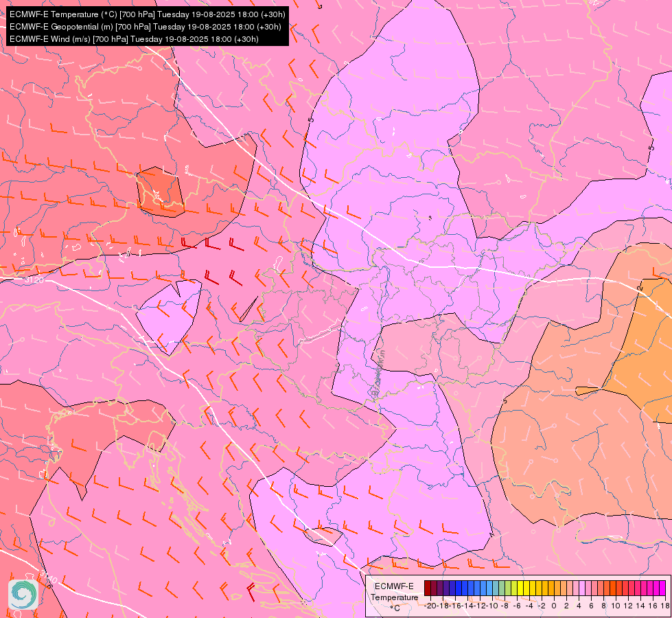Click legend value -4
Viewport: 672px width, 618px height.
click(529, 606)
